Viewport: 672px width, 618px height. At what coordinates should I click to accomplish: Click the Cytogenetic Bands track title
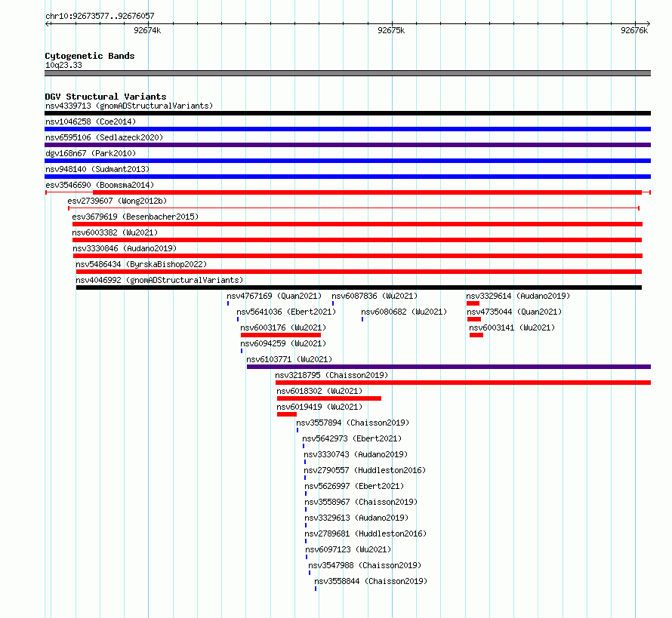90,56
